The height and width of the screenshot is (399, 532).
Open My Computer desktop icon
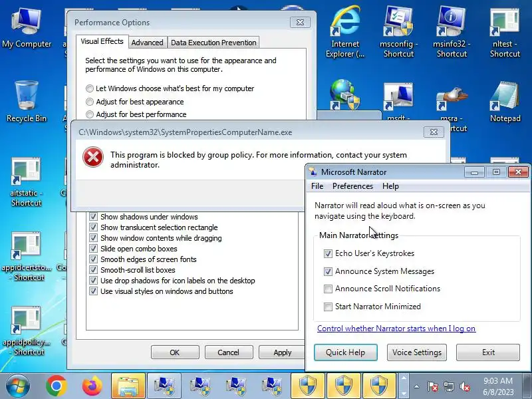tap(27, 29)
